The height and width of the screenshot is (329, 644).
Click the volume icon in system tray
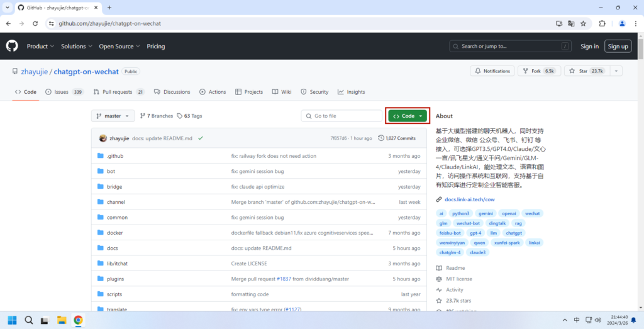[x=598, y=320]
